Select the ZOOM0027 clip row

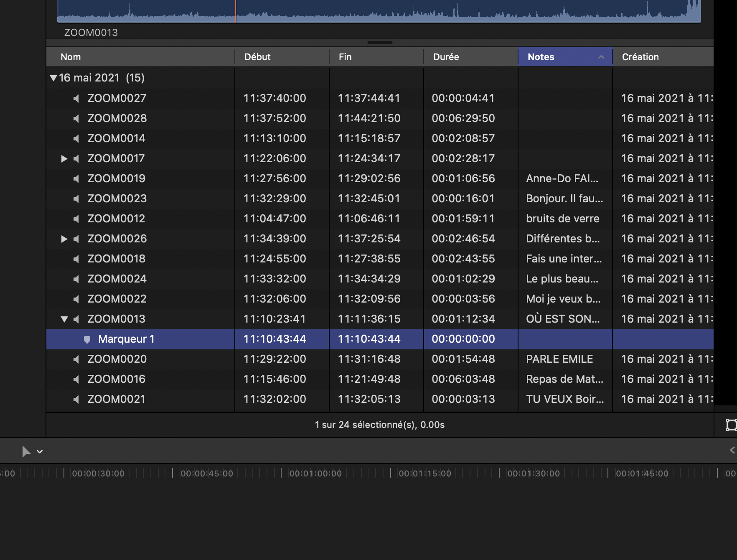[380, 99]
